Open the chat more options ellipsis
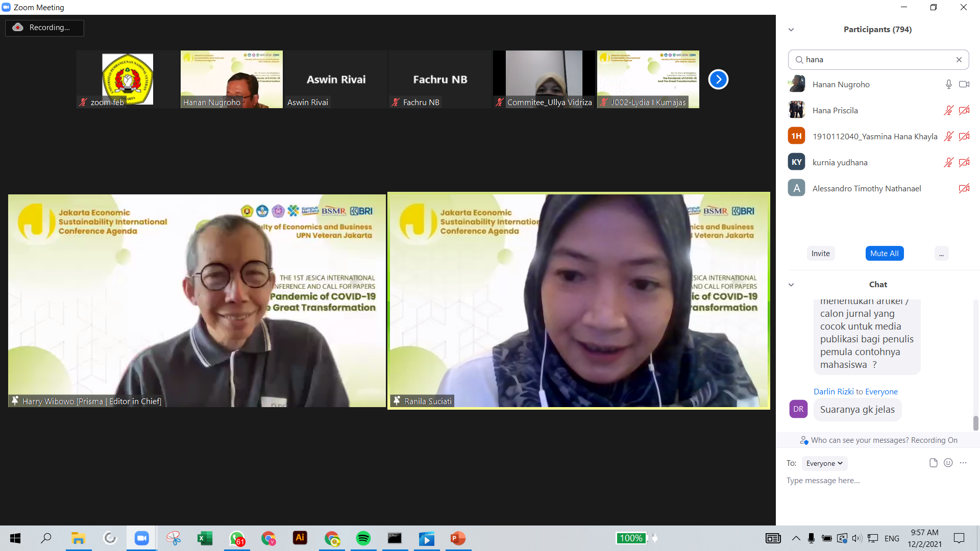 click(963, 463)
